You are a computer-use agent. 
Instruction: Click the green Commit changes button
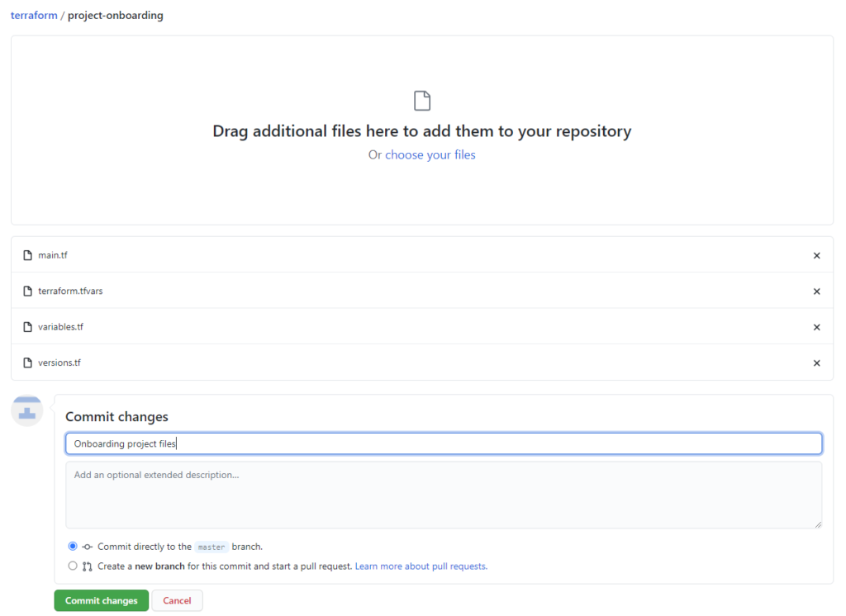tap(102, 600)
